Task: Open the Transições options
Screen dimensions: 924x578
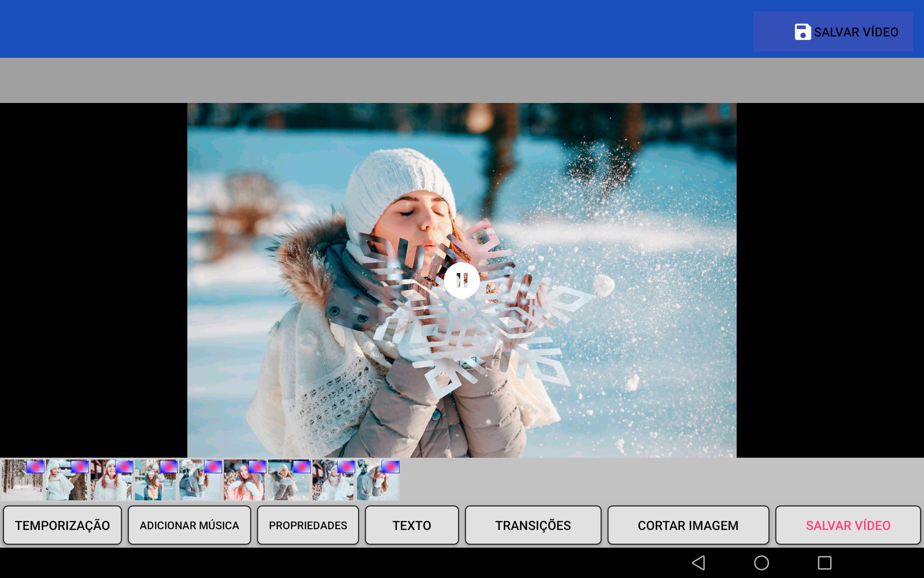Action: [x=533, y=525]
